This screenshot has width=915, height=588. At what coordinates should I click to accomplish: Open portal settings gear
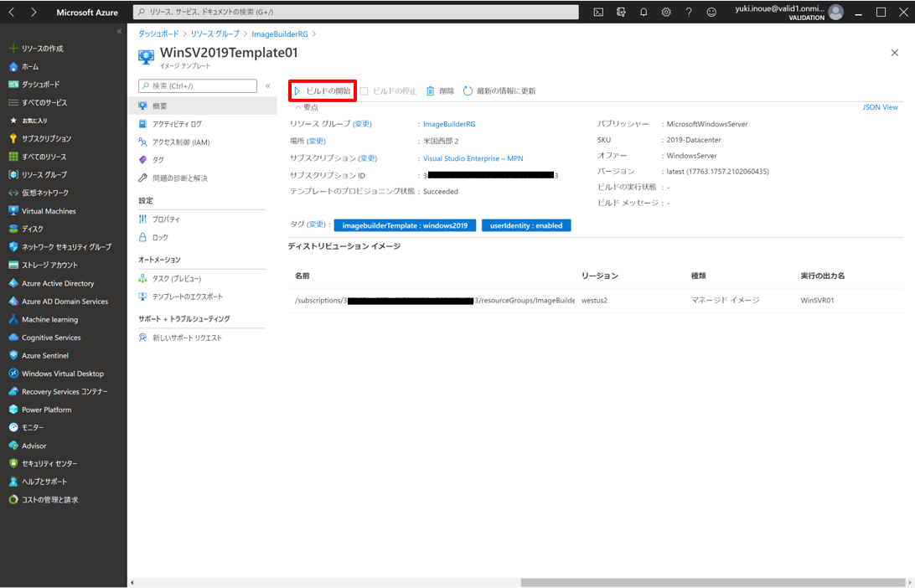tap(666, 12)
